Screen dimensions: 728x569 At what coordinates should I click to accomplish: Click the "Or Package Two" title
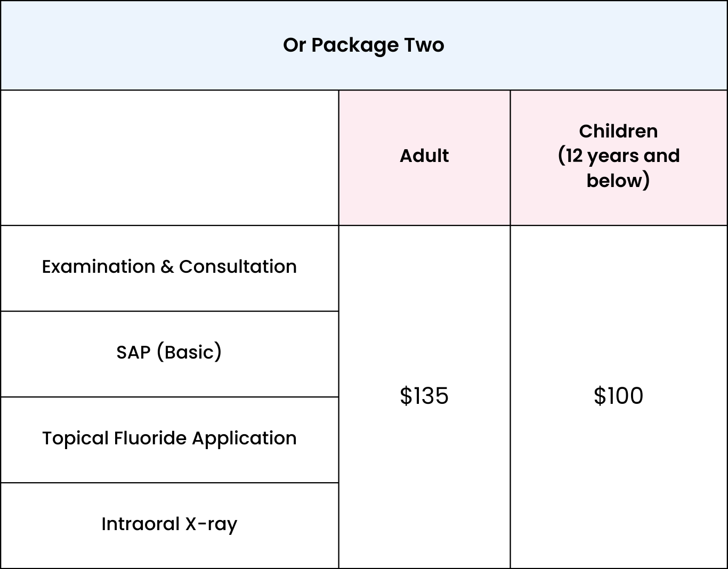click(363, 45)
